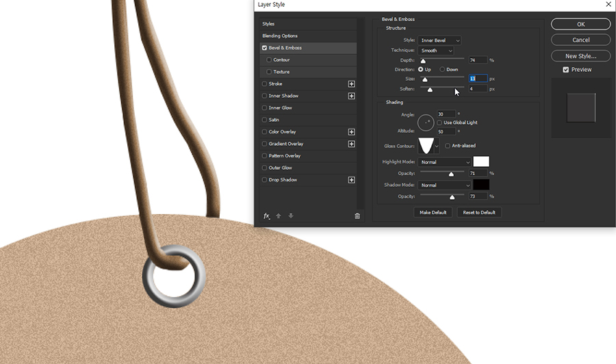Screen dimensions: 616x364
Task: Delete effect with trash icon
Action: 357,216
